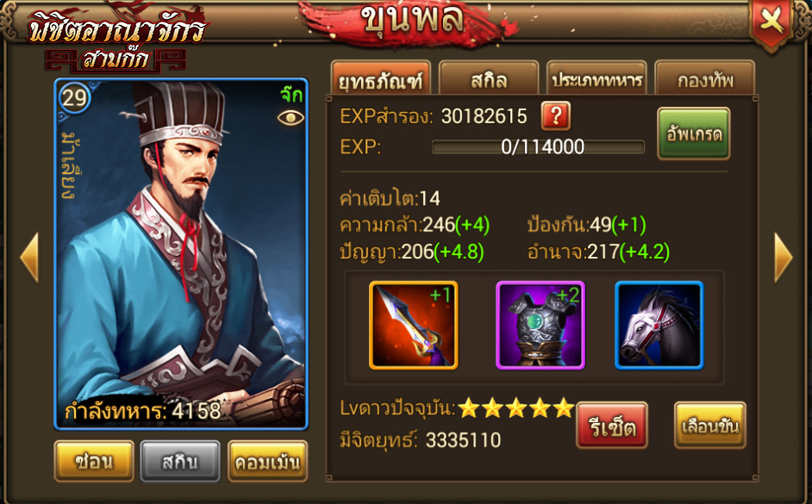The height and width of the screenshot is (504, 812).
Task: Click the green อัพเกรด button
Action: click(693, 134)
